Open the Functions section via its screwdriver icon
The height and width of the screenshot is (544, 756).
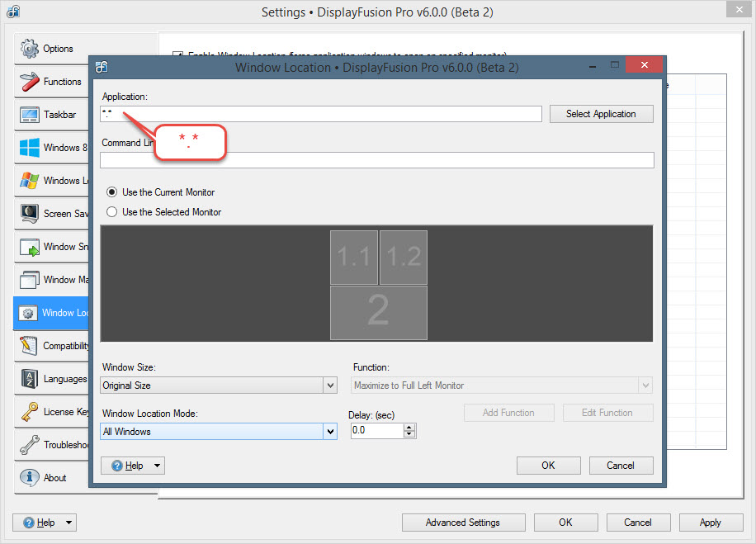click(x=30, y=82)
